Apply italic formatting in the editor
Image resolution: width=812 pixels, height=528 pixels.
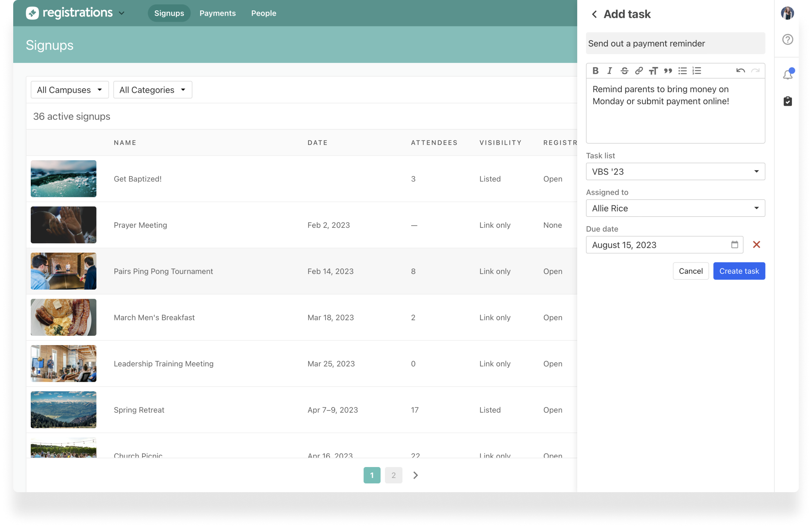pos(610,71)
